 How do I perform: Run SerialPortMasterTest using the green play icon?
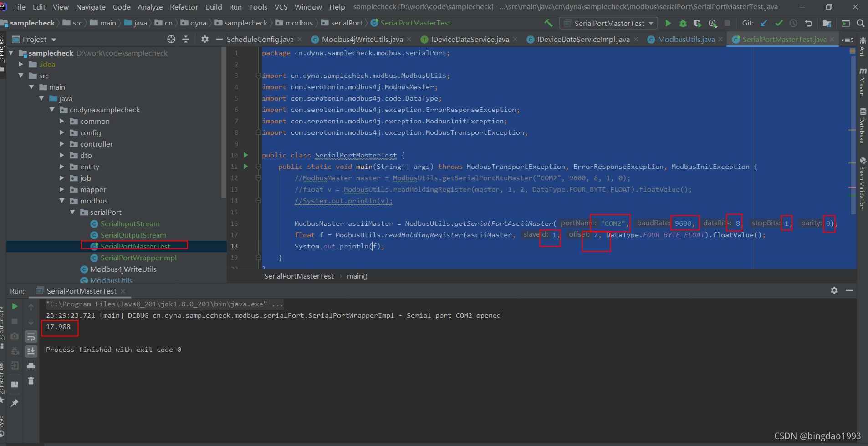(x=669, y=23)
